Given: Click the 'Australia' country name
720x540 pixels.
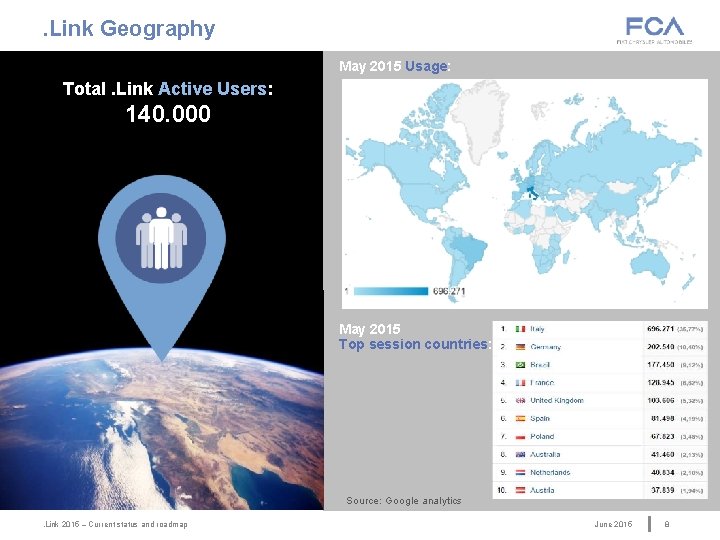Looking at the screenshot, I should pos(545,454).
